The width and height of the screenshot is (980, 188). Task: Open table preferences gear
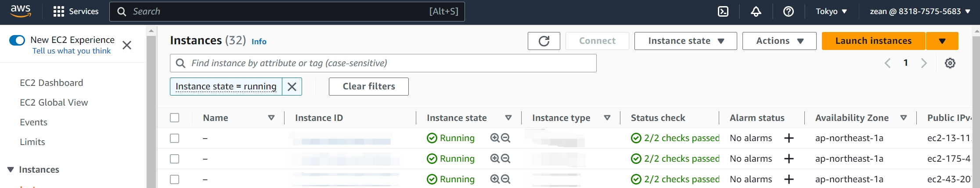point(950,63)
